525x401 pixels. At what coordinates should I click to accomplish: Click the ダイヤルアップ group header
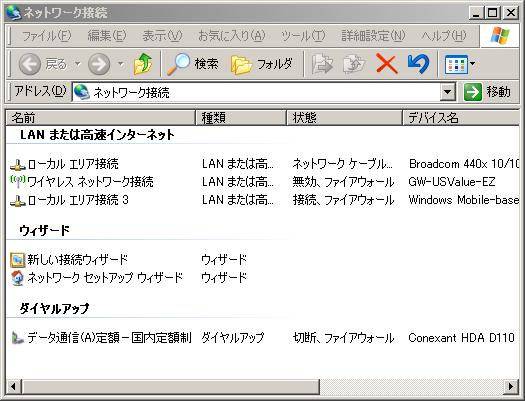click(55, 308)
